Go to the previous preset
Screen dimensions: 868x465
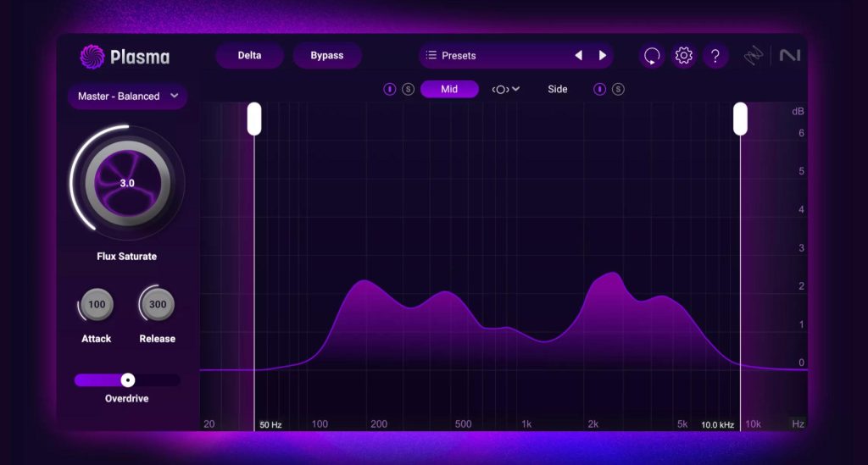[x=578, y=56]
